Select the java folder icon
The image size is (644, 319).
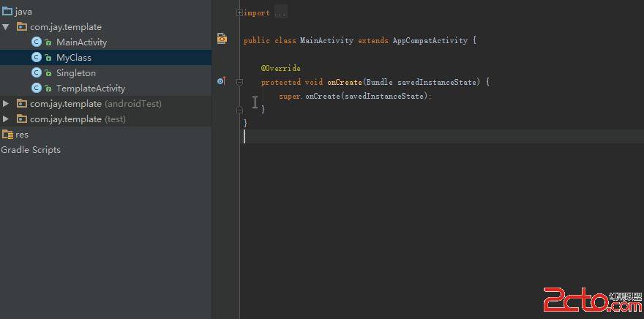point(7,12)
